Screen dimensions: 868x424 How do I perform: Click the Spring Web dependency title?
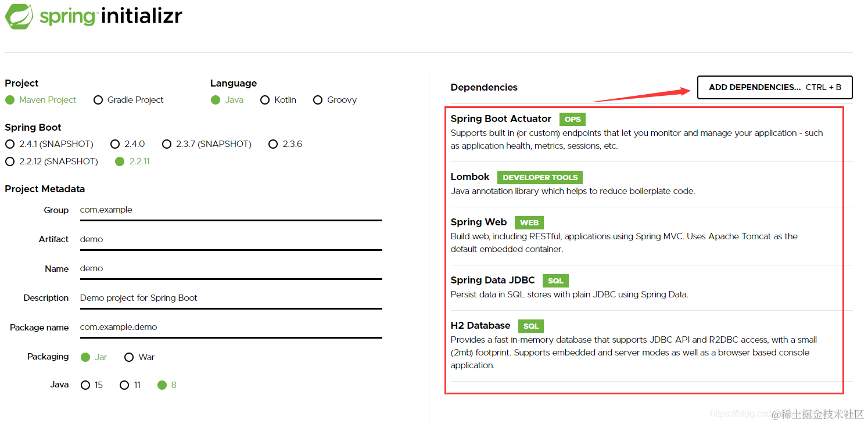coord(479,222)
